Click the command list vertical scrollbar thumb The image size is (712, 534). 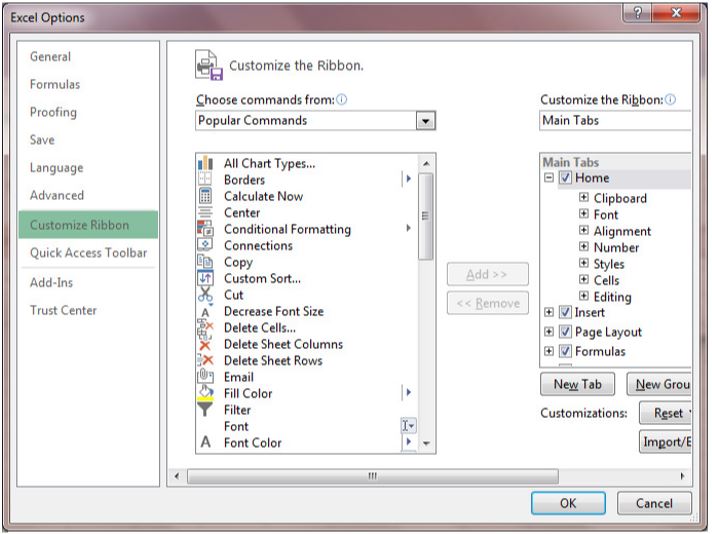(425, 216)
